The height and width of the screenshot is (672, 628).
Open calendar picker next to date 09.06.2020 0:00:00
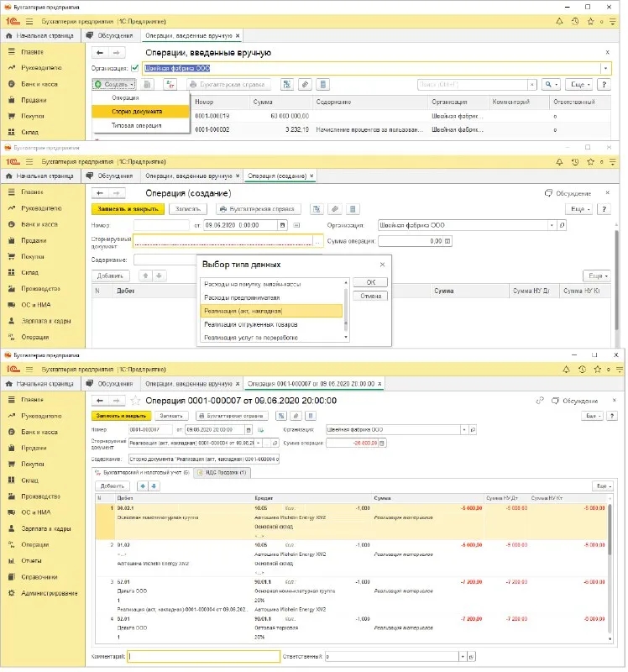(x=284, y=225)
